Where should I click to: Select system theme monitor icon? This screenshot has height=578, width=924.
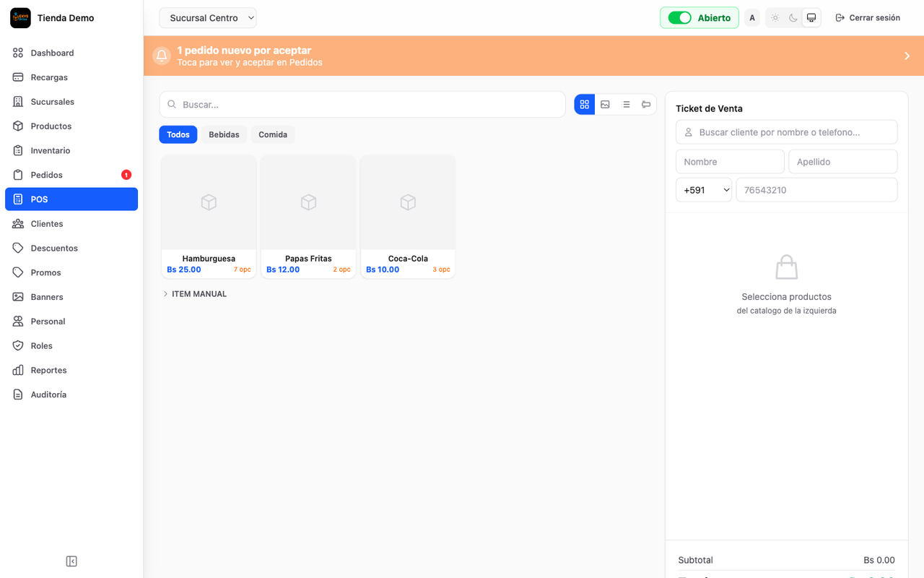[x=811, y=18]
